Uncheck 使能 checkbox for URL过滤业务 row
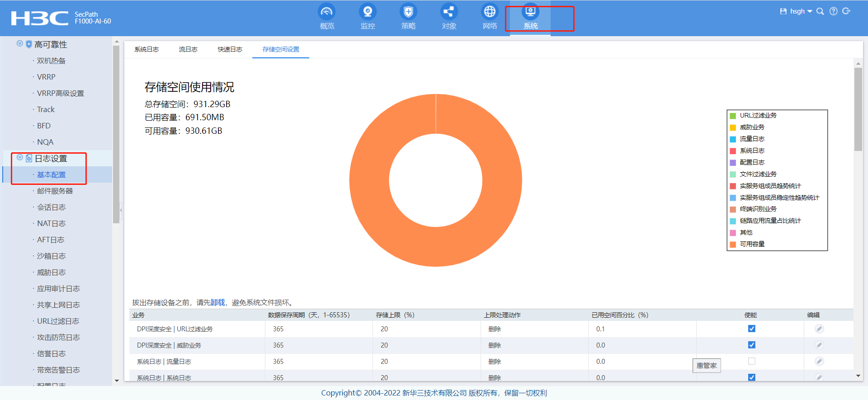This screenshot has width=868, height=400. coord(751,329)
